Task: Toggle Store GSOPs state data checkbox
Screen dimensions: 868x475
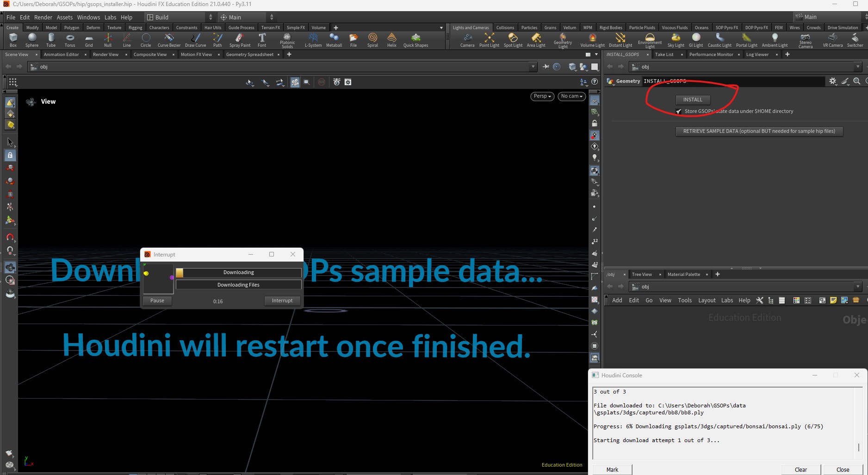Action: (x=679, y=112)
